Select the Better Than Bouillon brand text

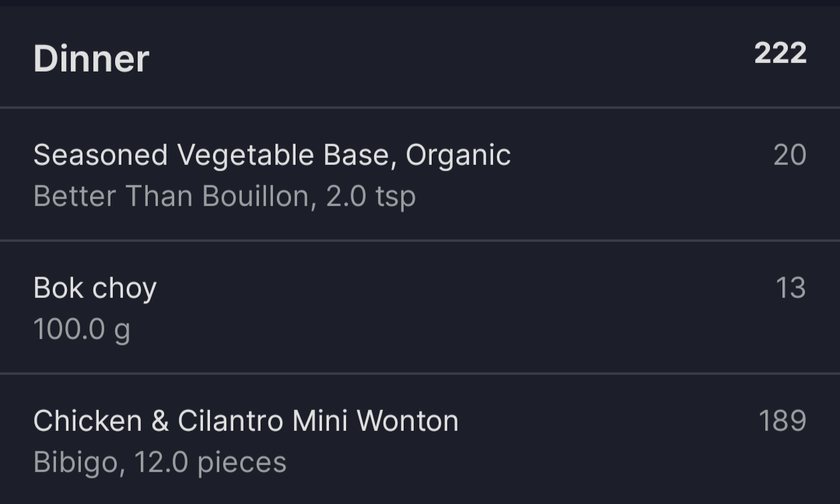click(171, 196)
